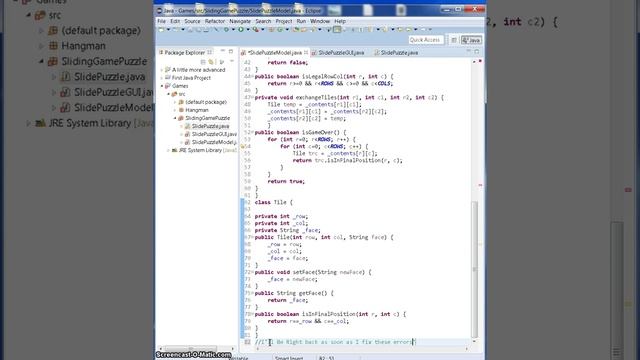Expand the A little more advanced project
The height and width of the screenshot is (360, 640).
click(162, 70)
